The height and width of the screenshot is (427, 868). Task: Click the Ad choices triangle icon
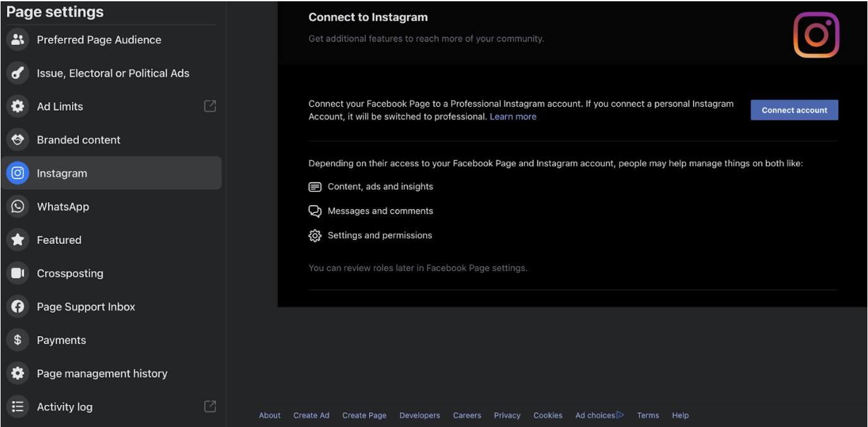point(620,415)
